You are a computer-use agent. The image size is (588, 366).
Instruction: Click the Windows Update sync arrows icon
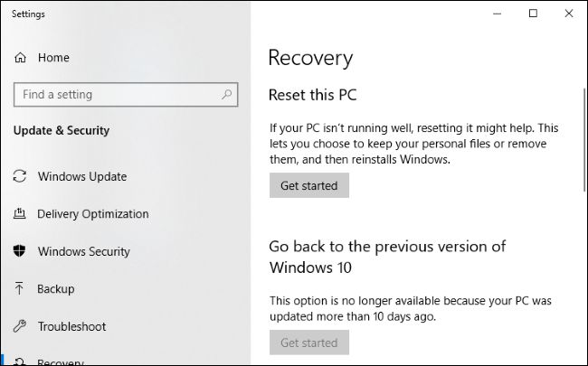(20, 177)
